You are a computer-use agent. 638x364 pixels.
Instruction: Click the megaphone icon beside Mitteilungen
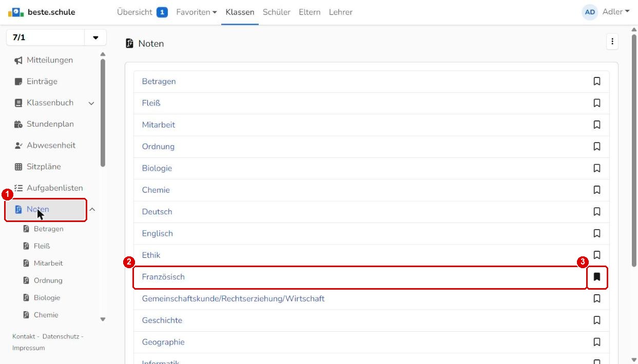coord(18,60)
